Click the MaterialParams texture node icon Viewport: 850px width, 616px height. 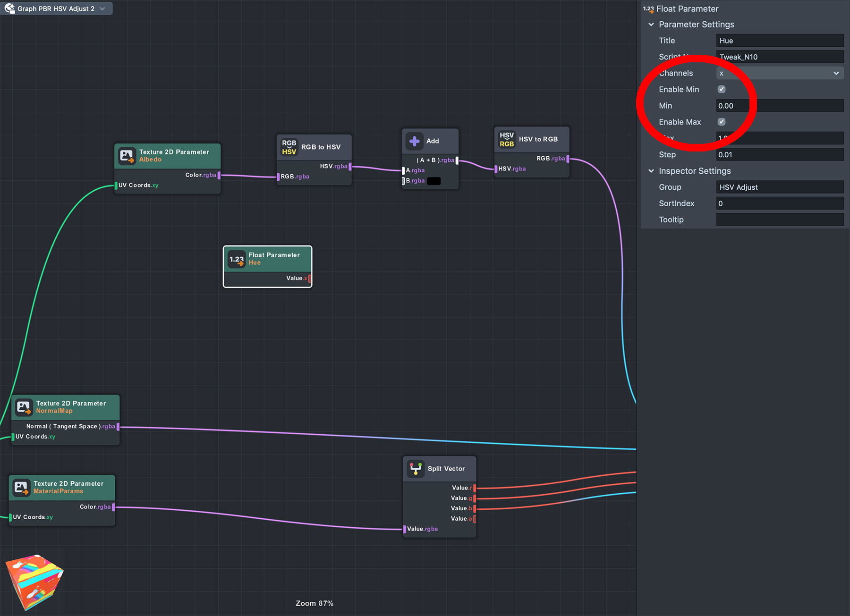click(x=21, y=487)
